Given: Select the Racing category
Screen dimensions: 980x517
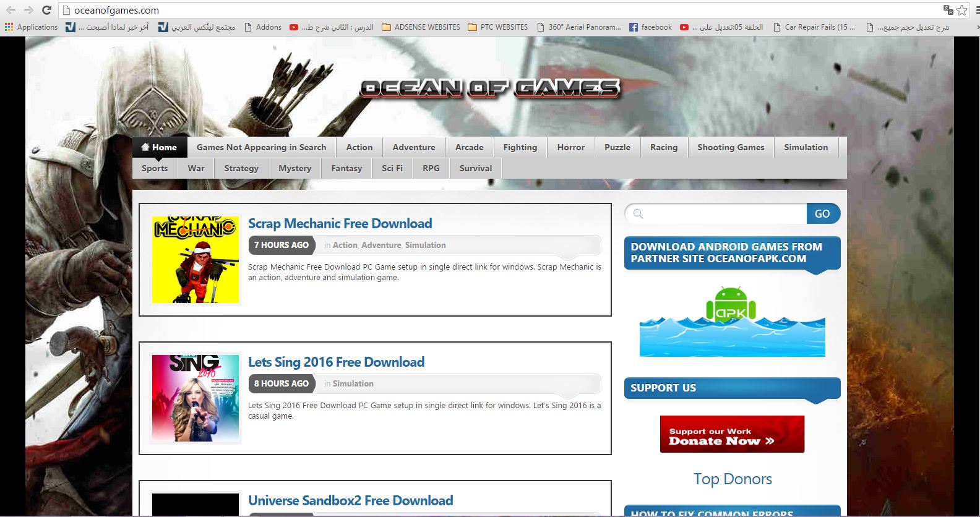Looking at the screenshot, I should pyautogui.click(x=664, y=147).
